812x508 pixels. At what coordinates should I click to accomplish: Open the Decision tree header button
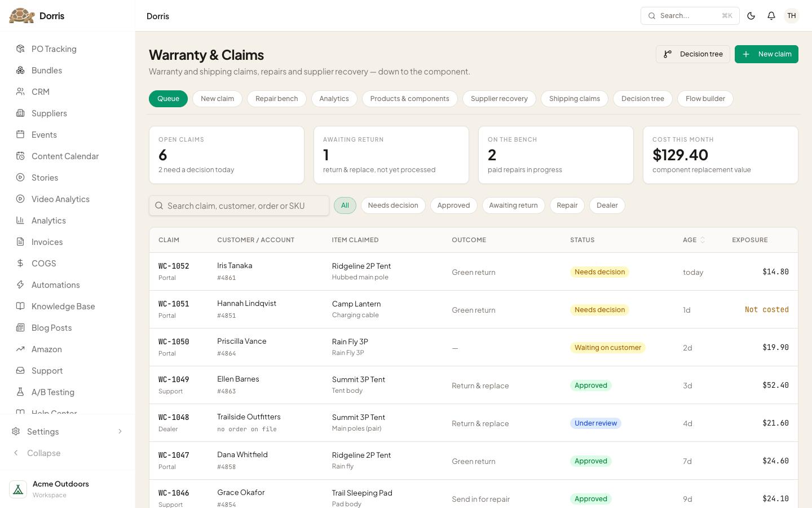(693, 54)
